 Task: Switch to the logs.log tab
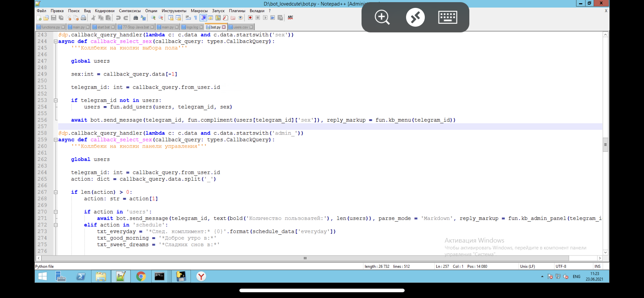192,27
